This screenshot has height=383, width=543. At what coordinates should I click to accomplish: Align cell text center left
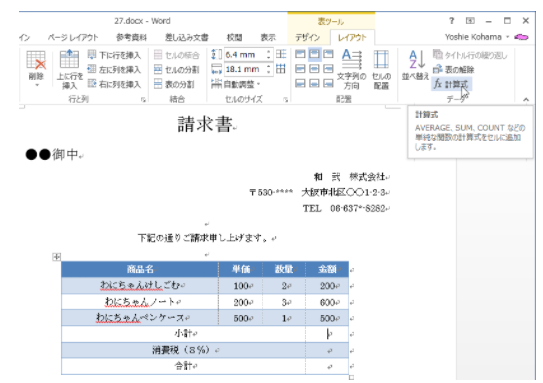pos(300,69)
